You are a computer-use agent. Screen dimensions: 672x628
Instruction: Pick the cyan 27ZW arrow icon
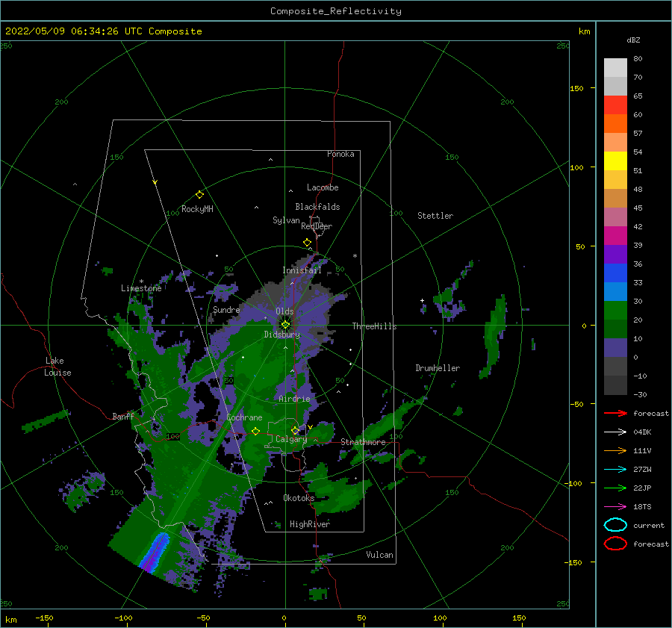tap(615, 470)
